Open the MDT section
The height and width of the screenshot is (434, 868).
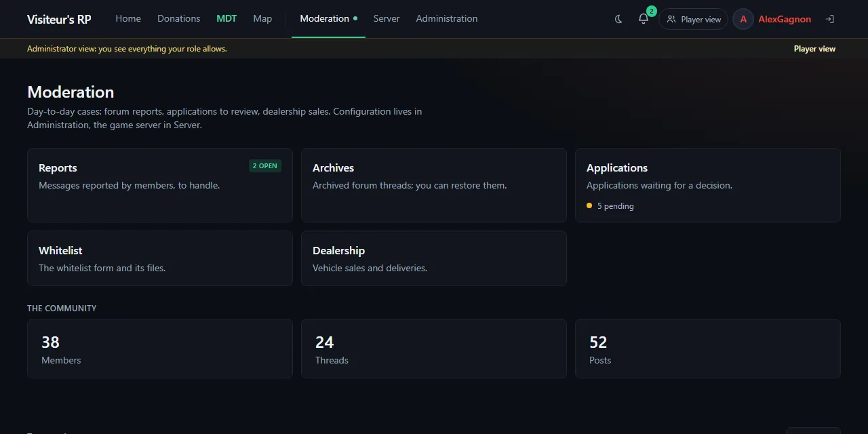point(226,18)
